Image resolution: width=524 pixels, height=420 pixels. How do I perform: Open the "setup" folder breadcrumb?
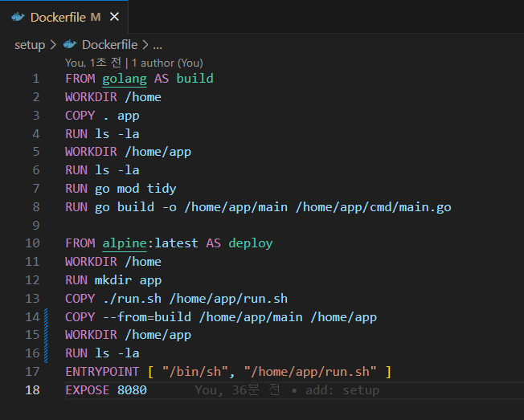coord(30,45)
